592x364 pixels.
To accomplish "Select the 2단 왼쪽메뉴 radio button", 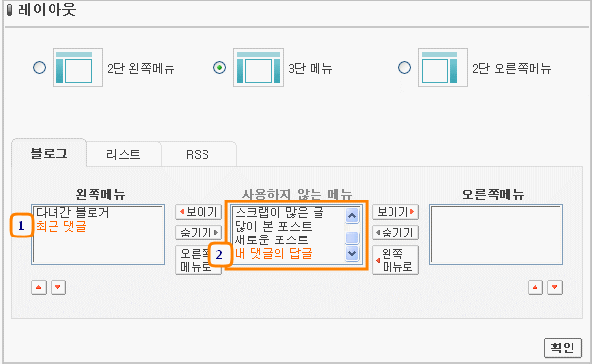I will click(39, 68).
